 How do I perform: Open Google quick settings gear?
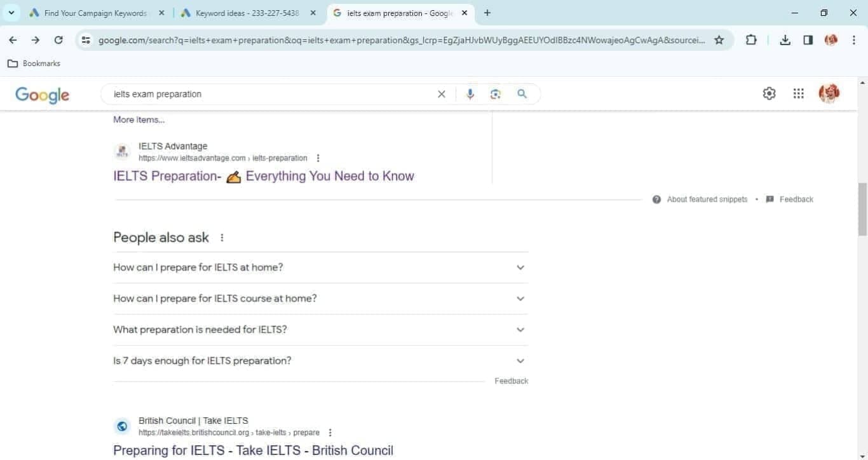click(x=769, y=93)
